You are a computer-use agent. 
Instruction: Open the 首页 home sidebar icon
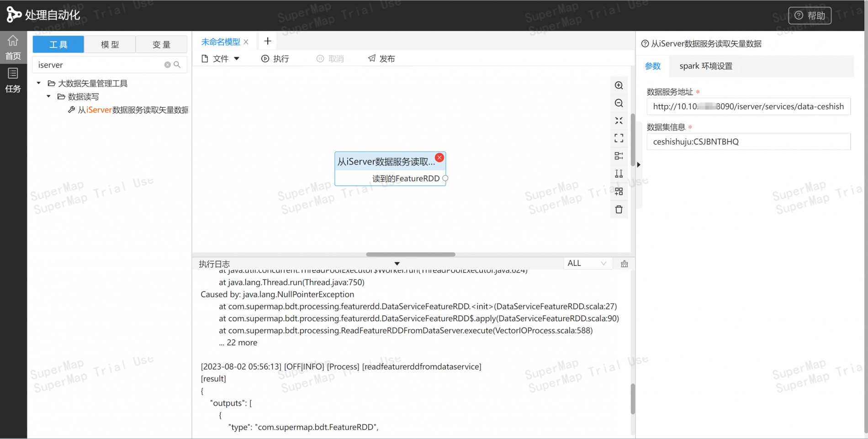13,48
